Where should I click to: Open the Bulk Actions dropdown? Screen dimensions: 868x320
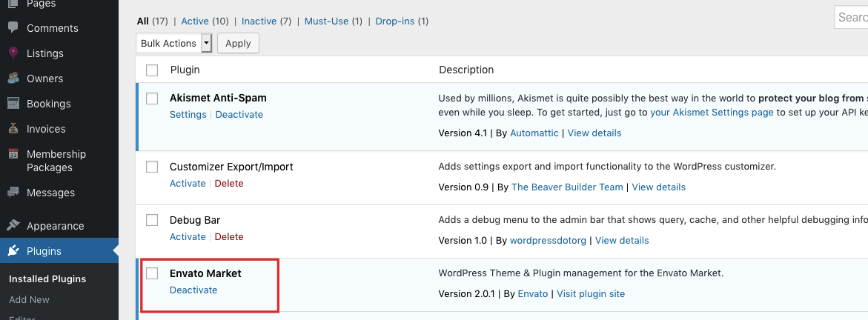173,43
